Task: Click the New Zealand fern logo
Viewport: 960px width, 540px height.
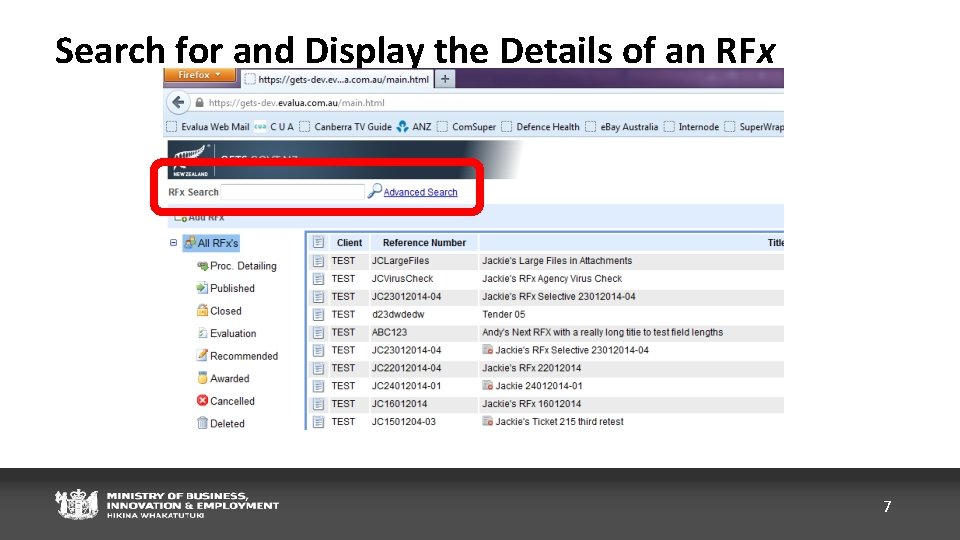Action: 190,160
